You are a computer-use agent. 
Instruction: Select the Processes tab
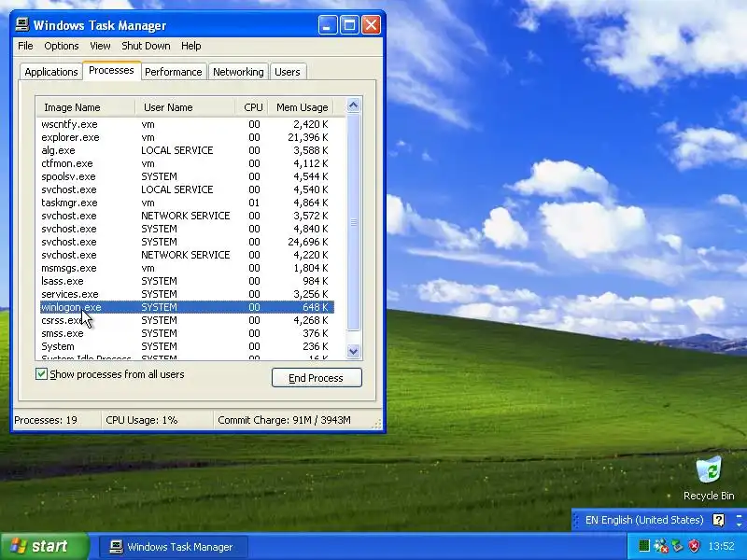click(111, 71)
